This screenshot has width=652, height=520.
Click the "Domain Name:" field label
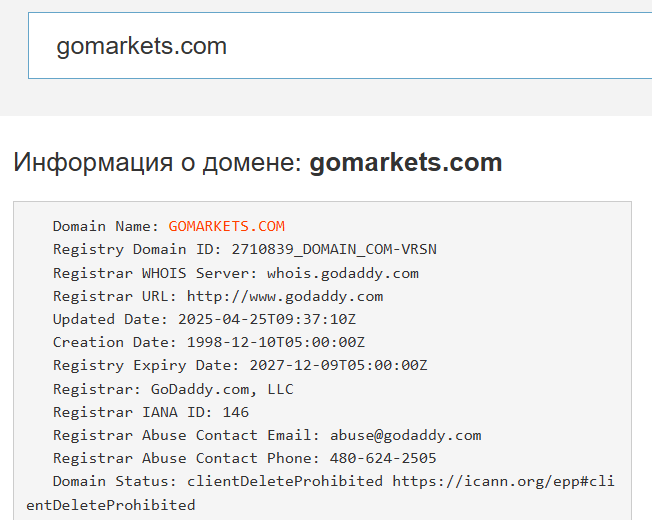point(106,226)
